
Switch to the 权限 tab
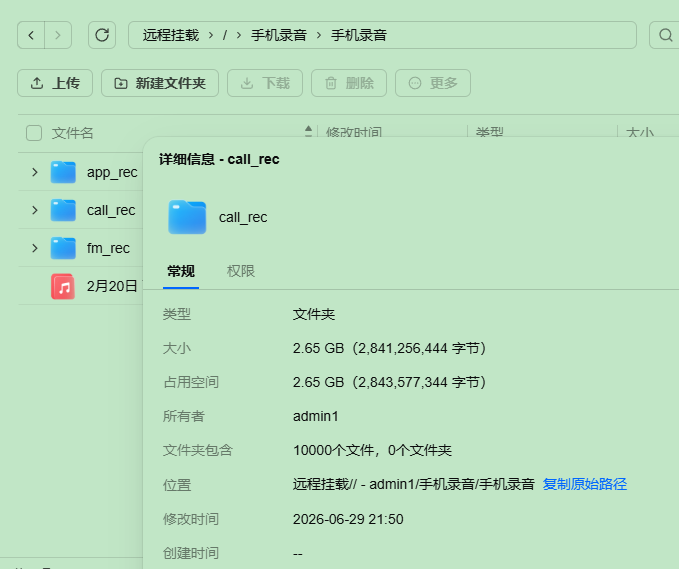241,271
